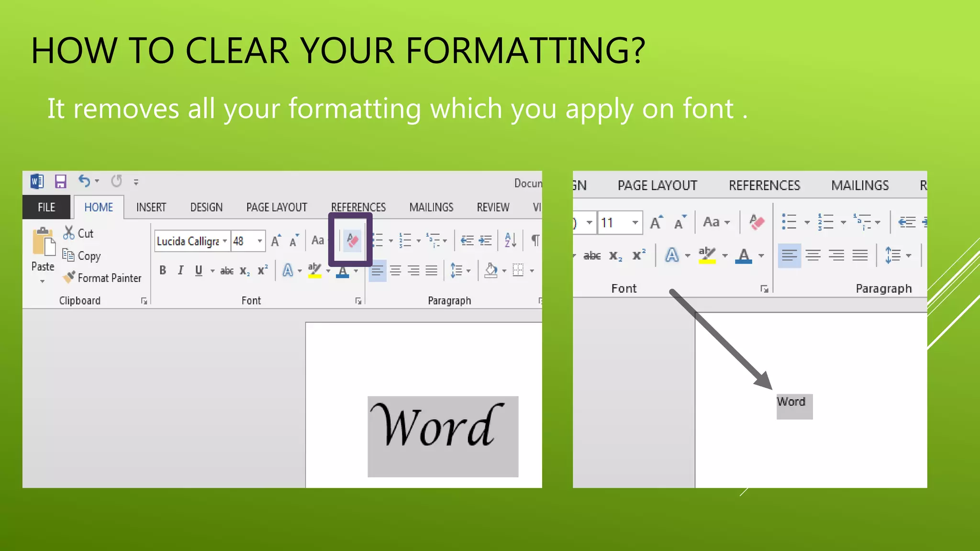This screenshot has width=980, height=551.
Task: Switch to the INSERT tab
Action: pyautogui.click(x=151, y=207)
